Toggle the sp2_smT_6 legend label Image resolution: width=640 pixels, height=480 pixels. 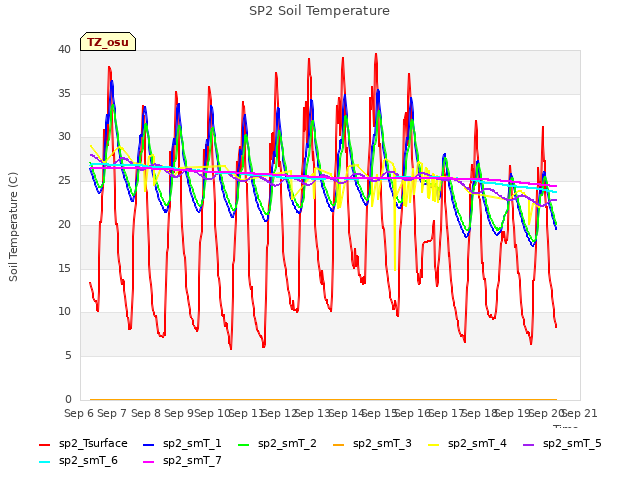pos(88,461)
